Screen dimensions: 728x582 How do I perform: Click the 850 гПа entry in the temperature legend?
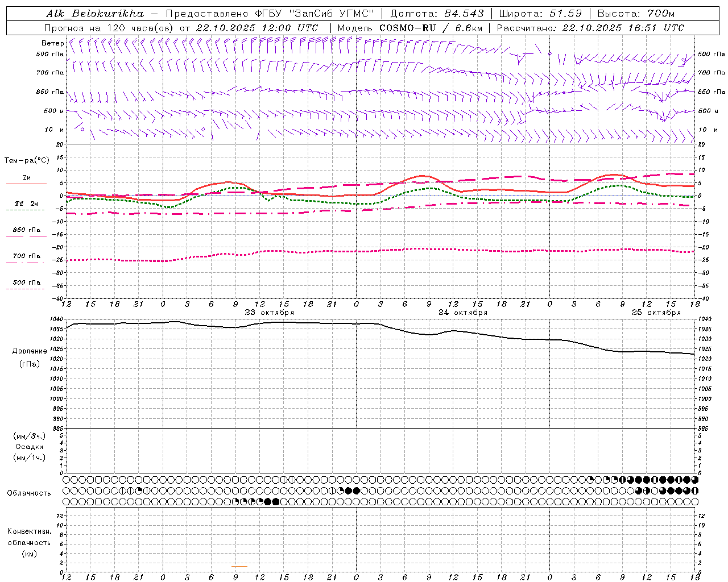click(27, 230)
